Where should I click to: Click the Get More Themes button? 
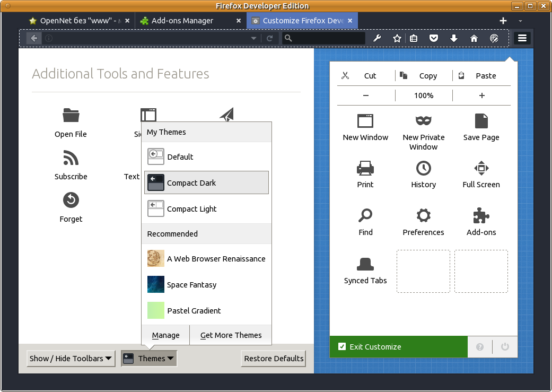[231, 335]
